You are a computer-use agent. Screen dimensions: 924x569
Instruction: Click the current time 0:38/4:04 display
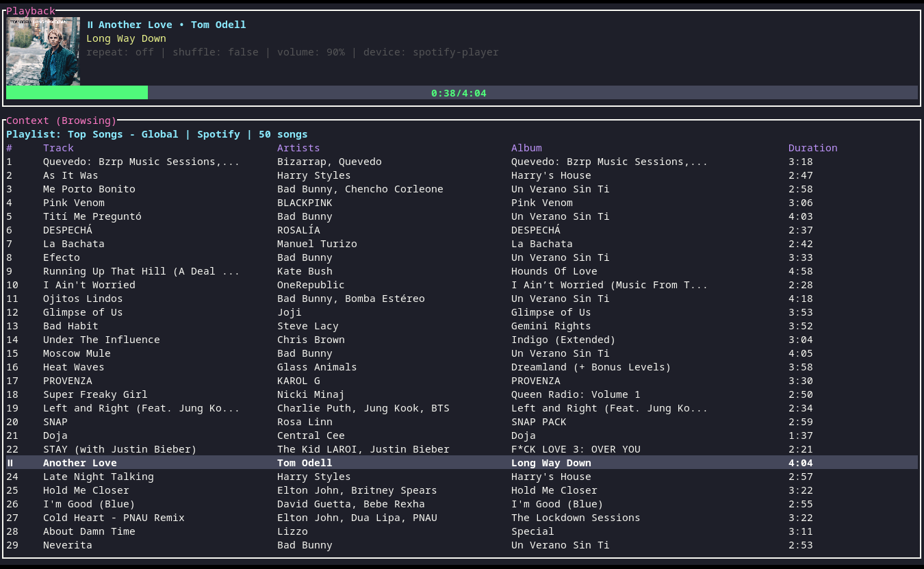pos(459,93)
